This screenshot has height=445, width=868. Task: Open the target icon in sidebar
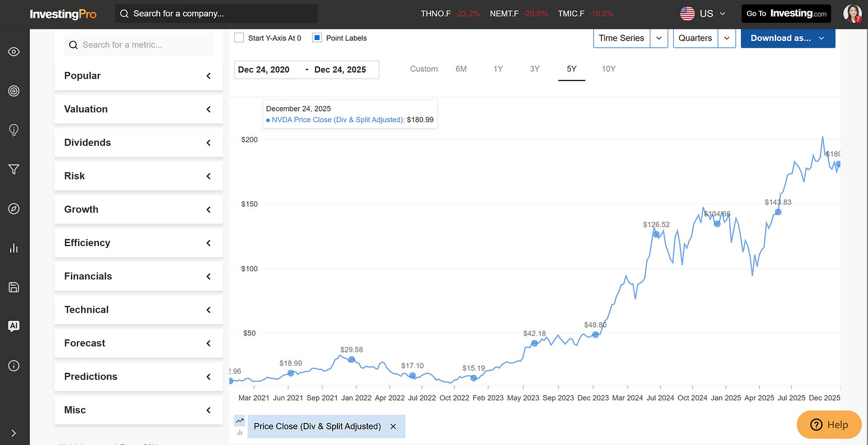point(14,91)
